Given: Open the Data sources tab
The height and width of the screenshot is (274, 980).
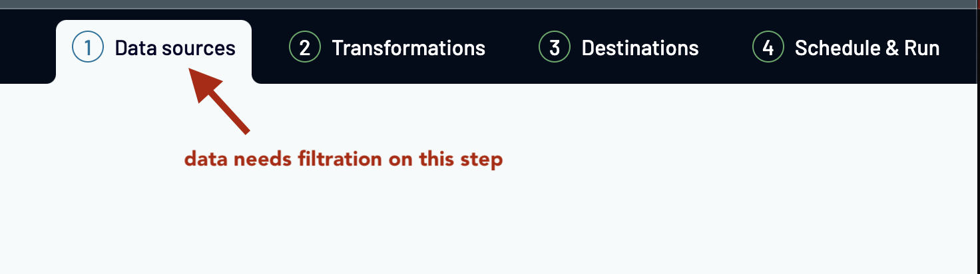Looking at the screenshot, I should pyautogui.click(x=174, y=49).
